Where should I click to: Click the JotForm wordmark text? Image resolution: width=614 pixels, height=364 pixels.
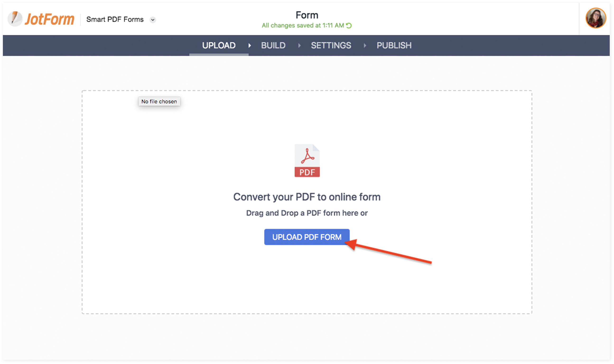(x=49, y=19)
